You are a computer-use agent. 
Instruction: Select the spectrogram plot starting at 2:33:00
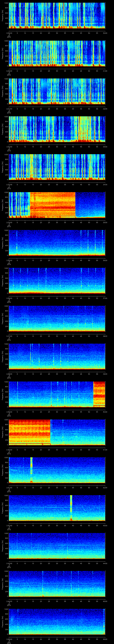[x=57, y=167]
